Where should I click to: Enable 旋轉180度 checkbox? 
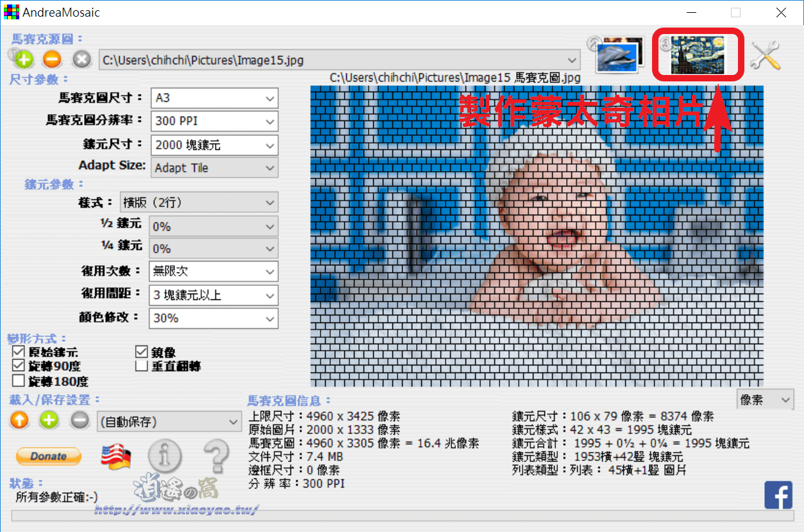18,381
